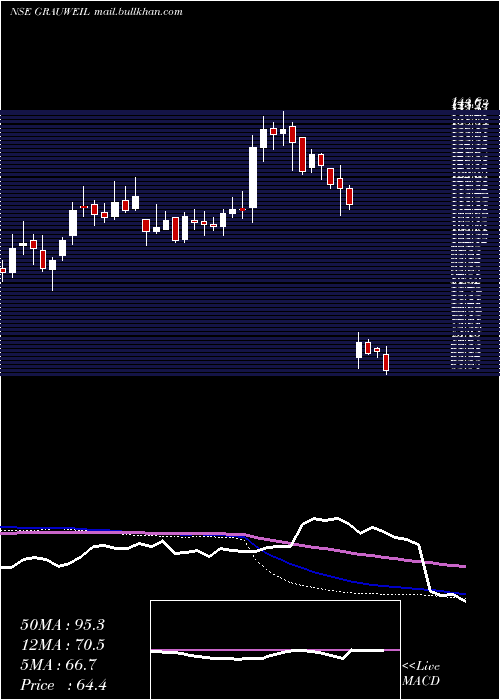This screenshot has height=700, width=500.
Task: Click inside the MACD inset chart
Action: coord(275,650)
